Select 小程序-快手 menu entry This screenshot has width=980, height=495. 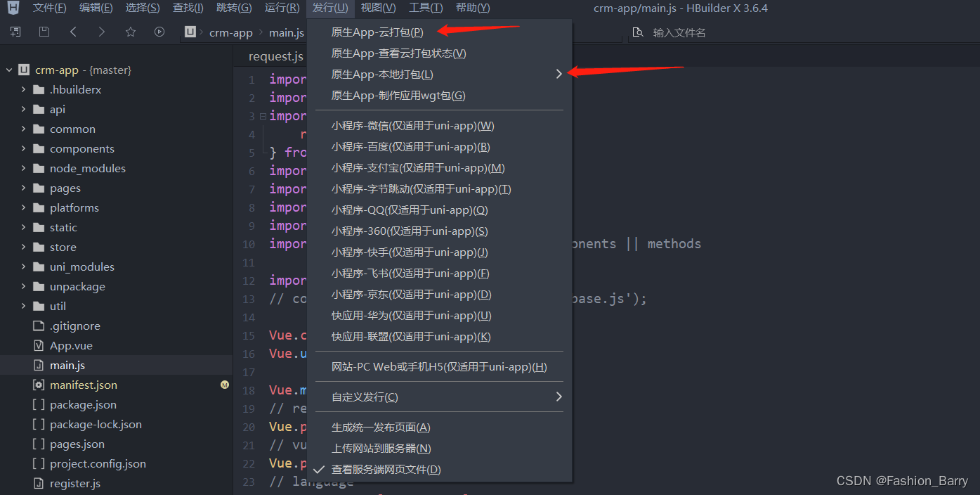(440, 252)
